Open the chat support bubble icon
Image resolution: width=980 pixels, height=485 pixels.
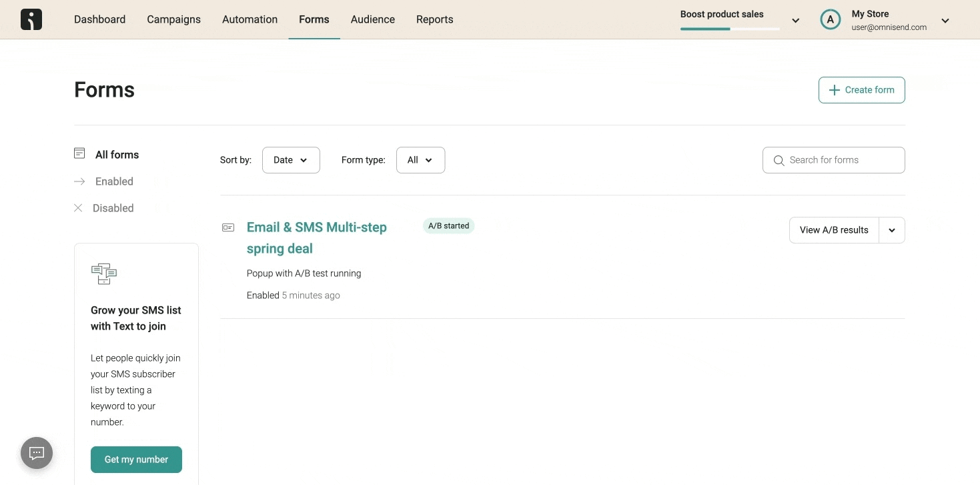[x=37, y=453]
